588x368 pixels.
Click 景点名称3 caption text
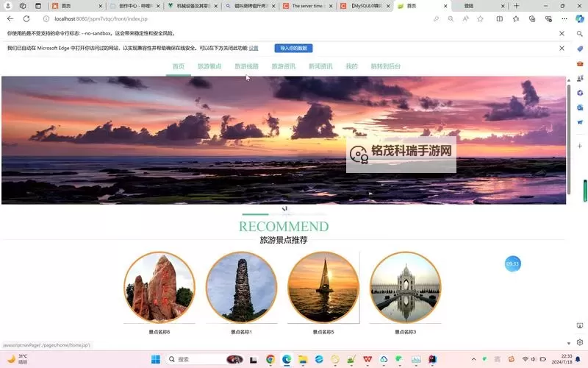pos(406,332)
